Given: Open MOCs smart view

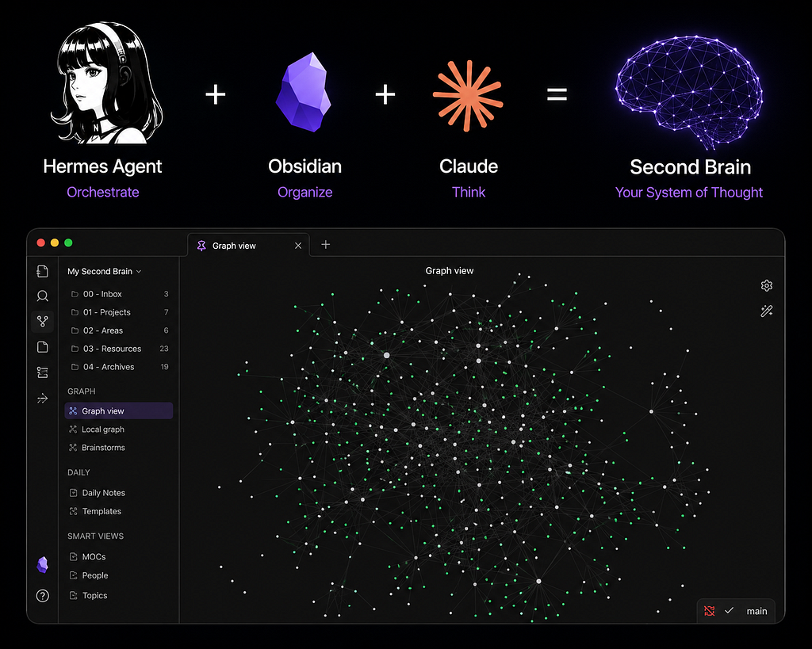Looking at the screenshot, I should click(119, 557).
